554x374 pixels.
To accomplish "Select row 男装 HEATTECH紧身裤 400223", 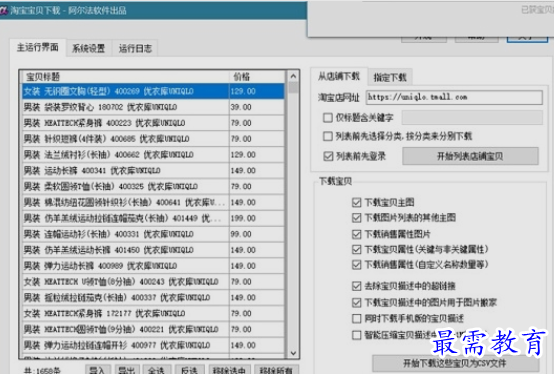I will [153, 123].
